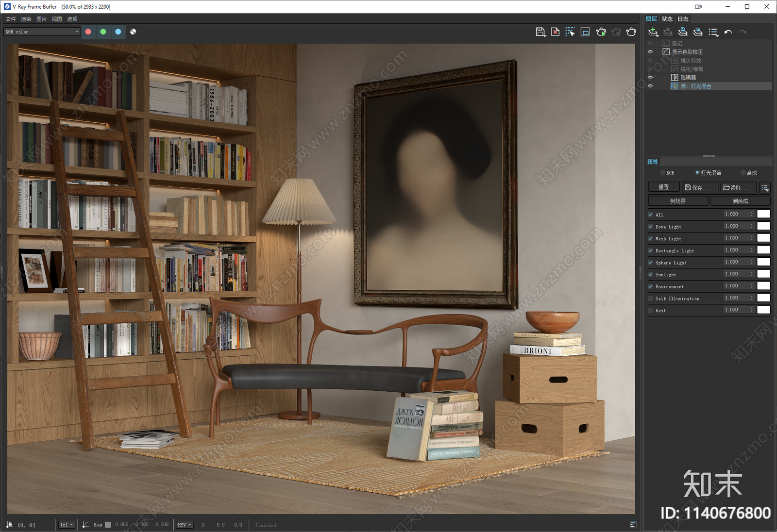
Task: Uncheck the Rectangle Light checkbox
Action: (651, 250)
